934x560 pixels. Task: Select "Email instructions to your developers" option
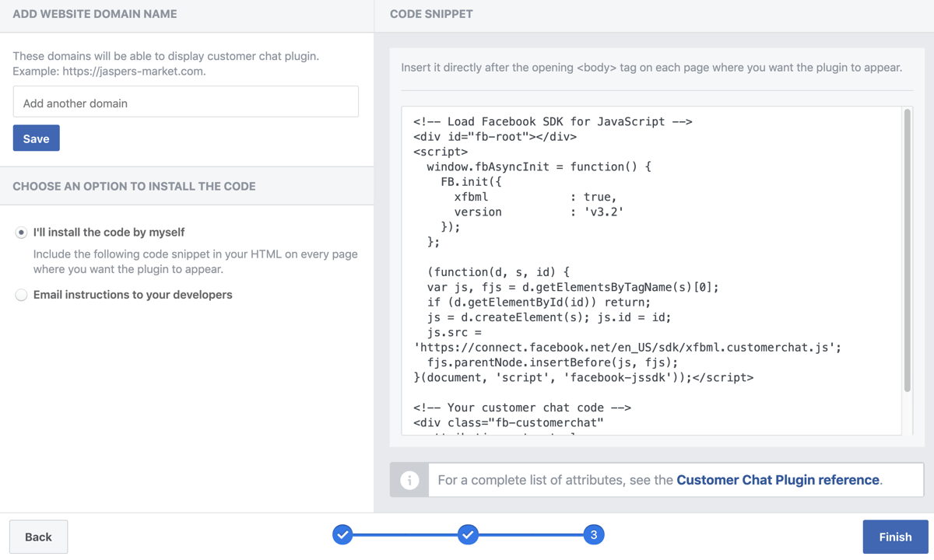[x=21, y=295]
